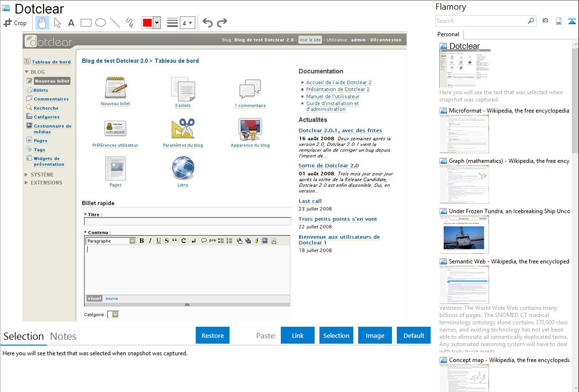Toggle strikethrough in the Contenu editor
Viewport: 579px width, 392px height.
[167, 241]
